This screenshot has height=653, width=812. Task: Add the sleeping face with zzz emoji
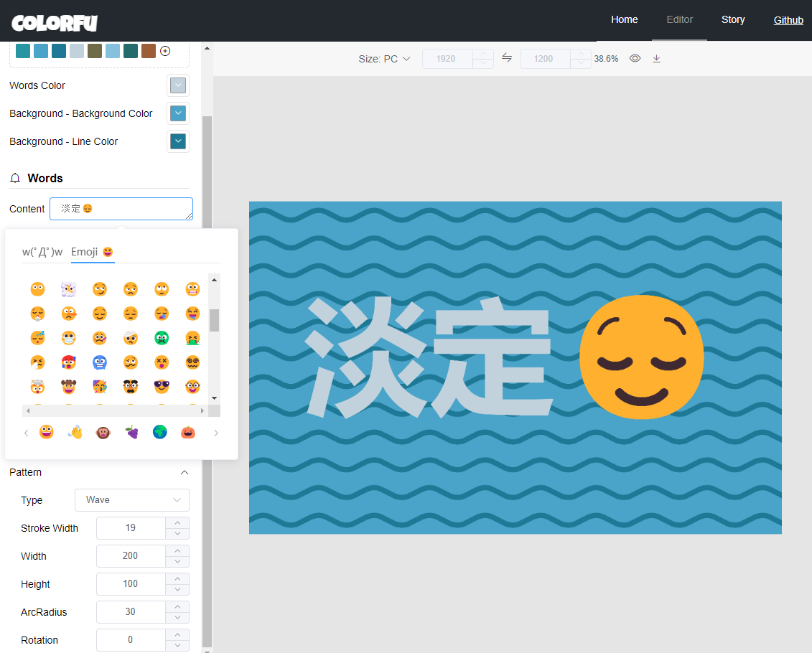click(37, 338)
